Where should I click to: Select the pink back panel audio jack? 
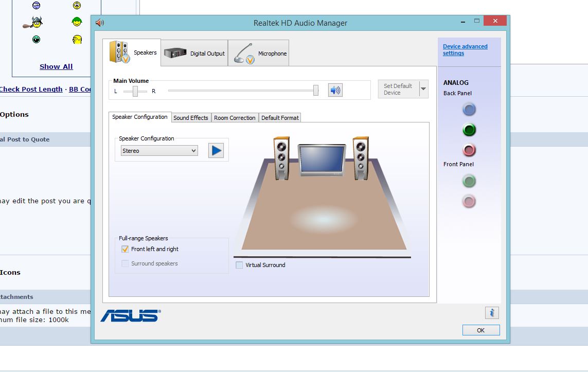pos(469,150)
